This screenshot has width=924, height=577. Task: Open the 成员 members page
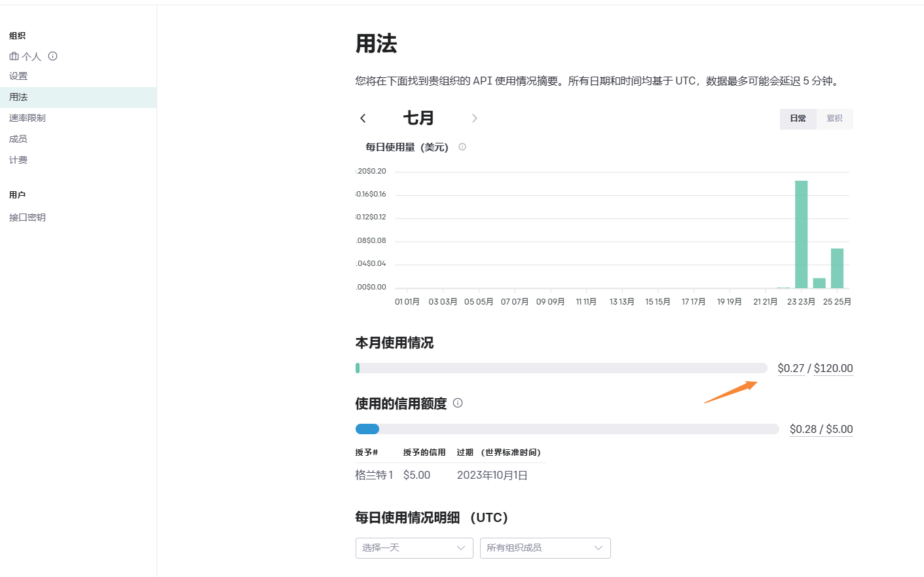coord(17,138)
